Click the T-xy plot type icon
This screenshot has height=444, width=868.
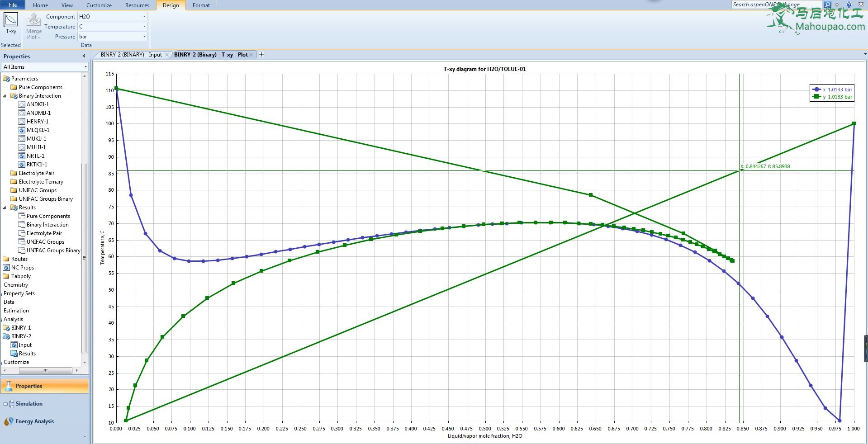11,20
